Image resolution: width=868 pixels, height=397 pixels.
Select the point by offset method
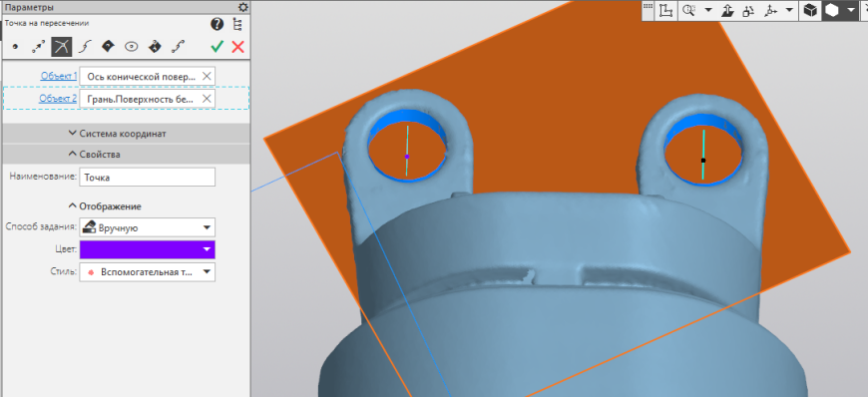[38, 47]
